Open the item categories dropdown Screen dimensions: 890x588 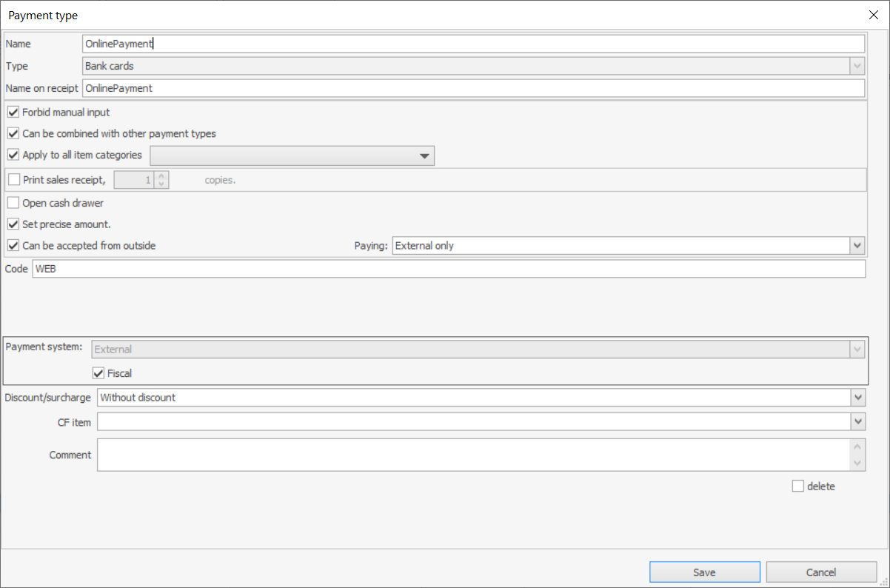click(424, 156)
